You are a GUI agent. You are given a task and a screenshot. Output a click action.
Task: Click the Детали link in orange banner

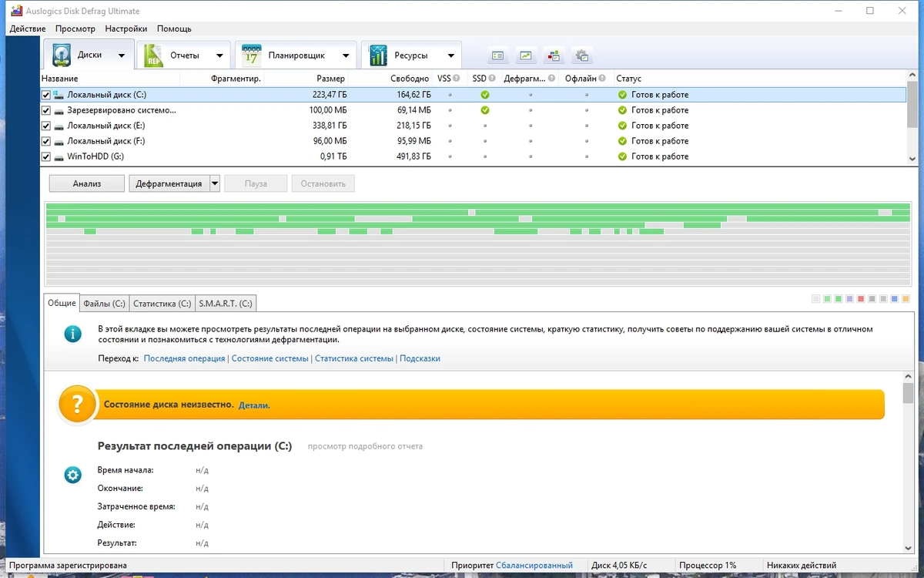[254, 405]
